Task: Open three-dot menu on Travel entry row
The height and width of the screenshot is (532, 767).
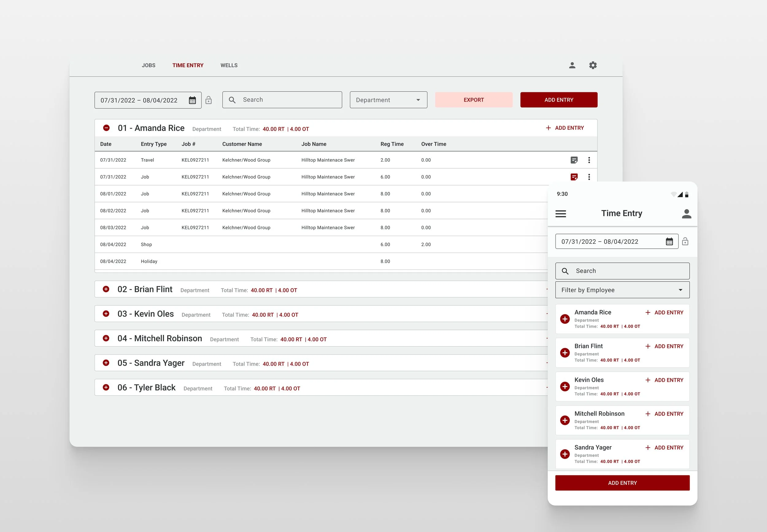Action: click(589, 160)
